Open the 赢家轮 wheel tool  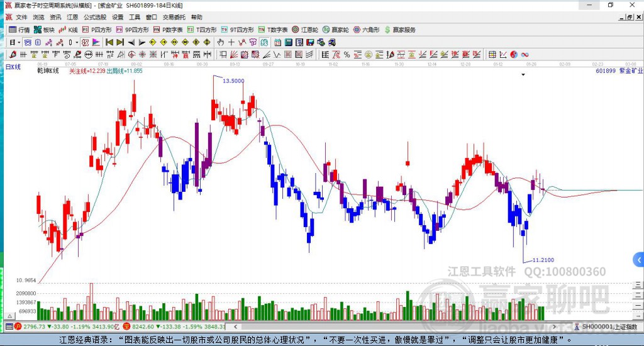coord(336,30)
